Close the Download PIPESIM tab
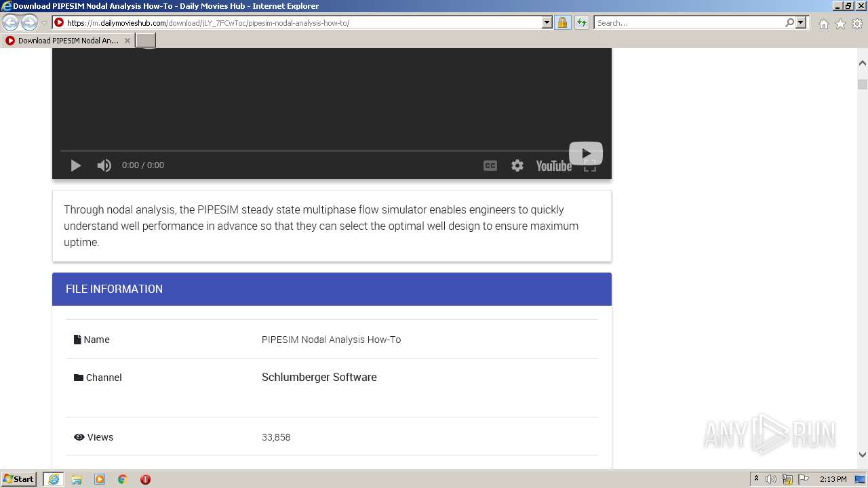Screen dimensions: 868x488 [127, 41]
